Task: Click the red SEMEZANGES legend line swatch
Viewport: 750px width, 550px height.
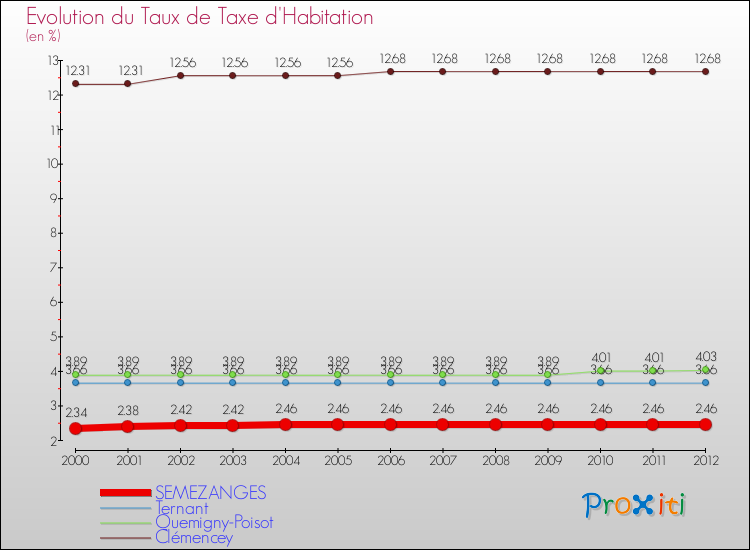Action: (x=126, y=493)
